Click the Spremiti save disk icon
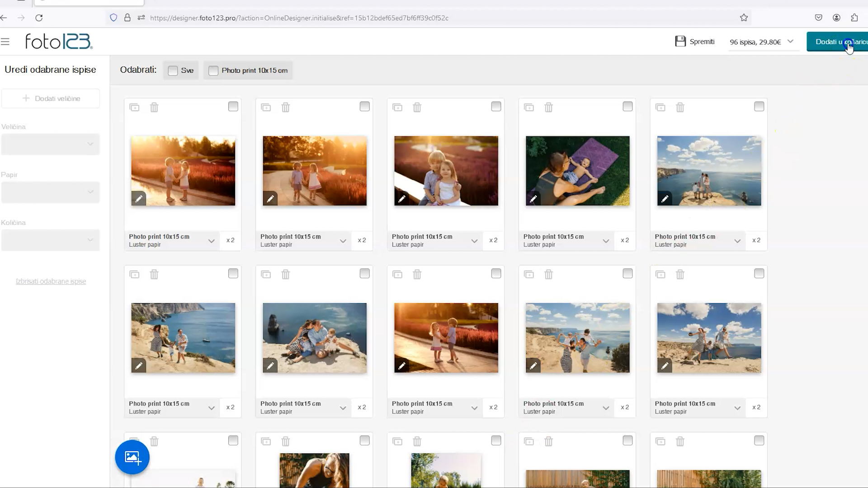This screenshot has width=868, height=488. tap(680, 42)
